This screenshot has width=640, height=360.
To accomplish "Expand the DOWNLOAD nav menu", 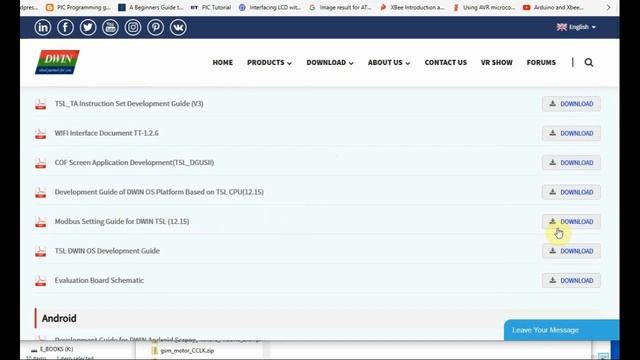I will pos(330,62).
